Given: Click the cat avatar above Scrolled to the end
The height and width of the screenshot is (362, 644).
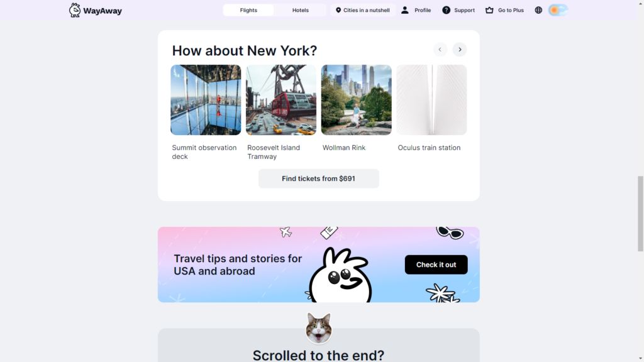Looking at the screenshot, I should (x=319, y=328).
